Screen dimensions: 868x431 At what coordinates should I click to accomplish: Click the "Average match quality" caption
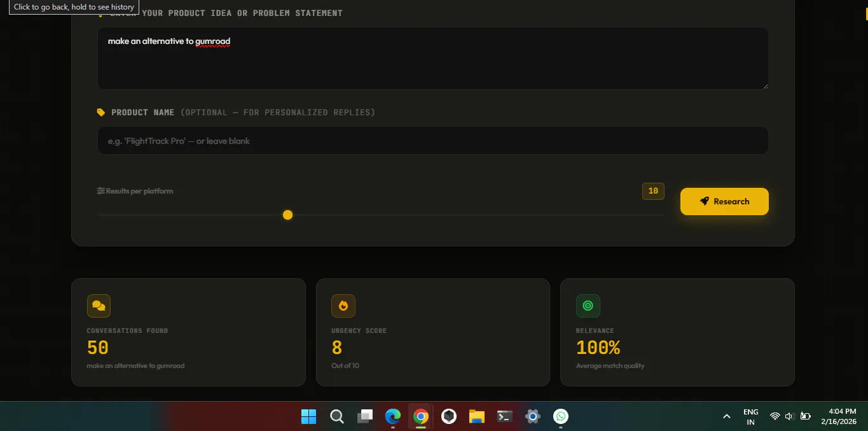pos(610,365)
